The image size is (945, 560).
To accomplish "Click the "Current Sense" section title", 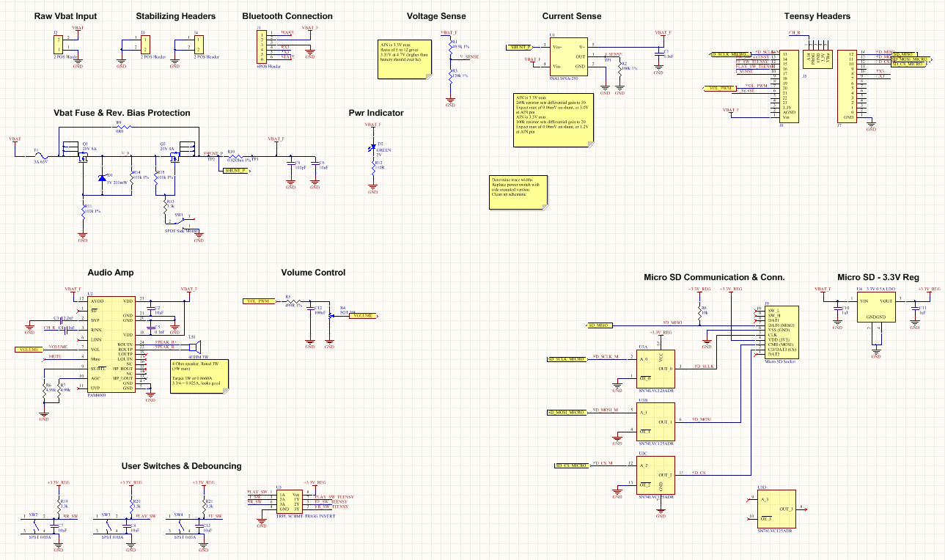I will (572, 16).
